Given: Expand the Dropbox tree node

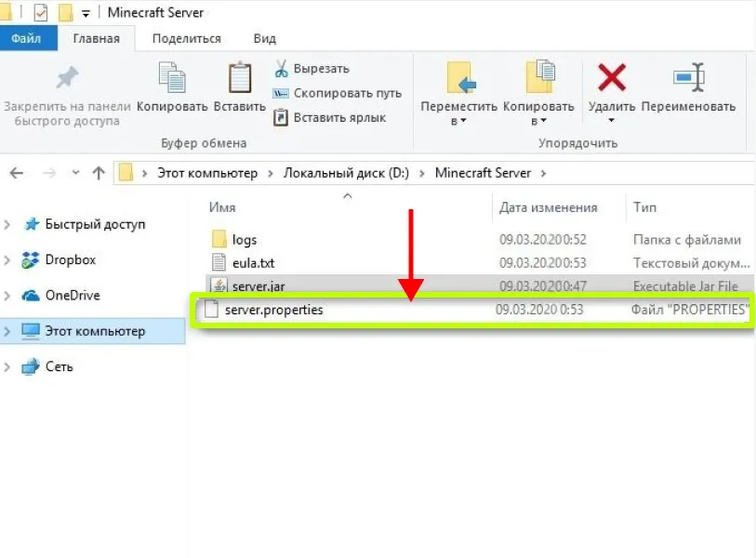Looking at the screenshot, I should (7, 260).
